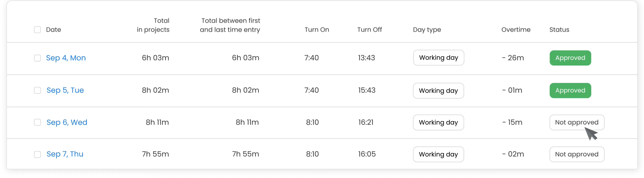
Task: Click the Approved badge for Sep 5
Action: tap(570, 90)
